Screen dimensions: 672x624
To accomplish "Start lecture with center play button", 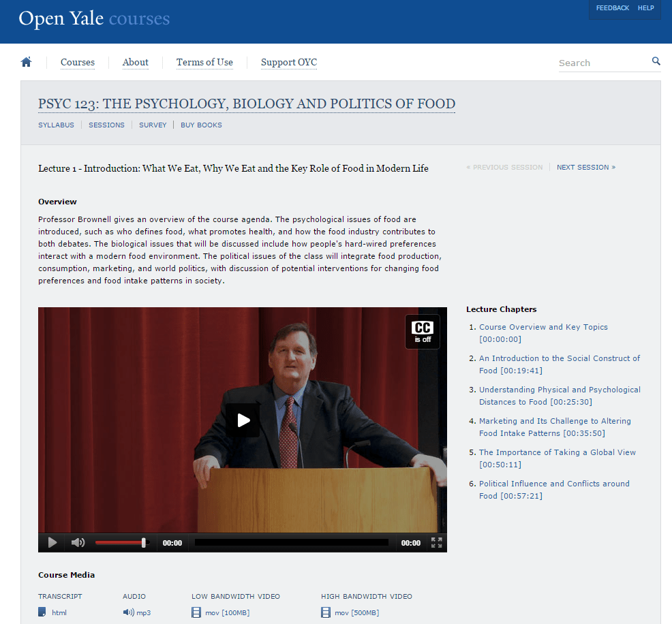I will pos(243,420).
